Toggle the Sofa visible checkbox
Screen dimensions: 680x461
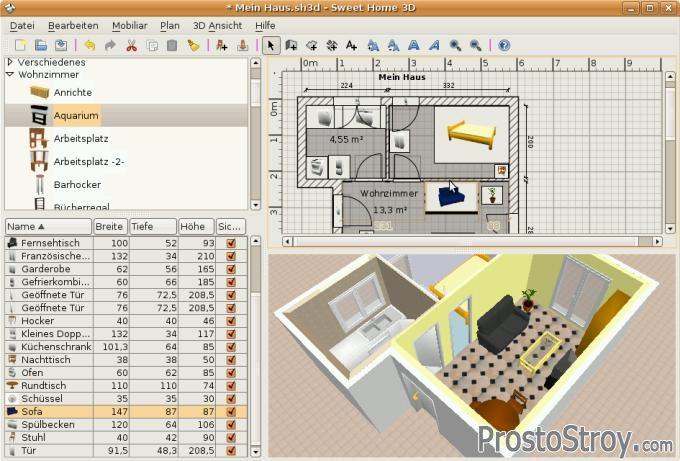pyautogui.click(x=231, y=412)
